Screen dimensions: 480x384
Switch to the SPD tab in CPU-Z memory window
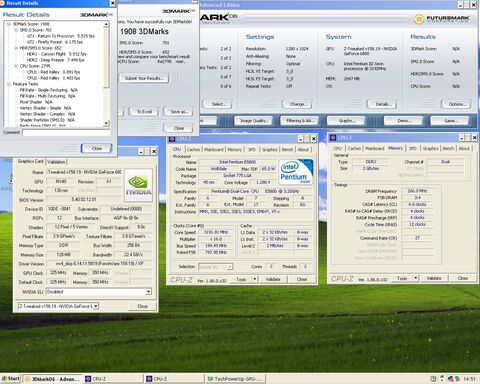tap(413, 148)
